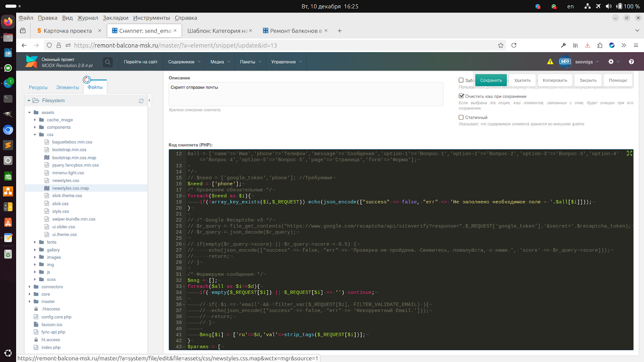644x362 pixels.
Task: Open Firefox from the Ubuntu dock
Action: click(8, 22)
